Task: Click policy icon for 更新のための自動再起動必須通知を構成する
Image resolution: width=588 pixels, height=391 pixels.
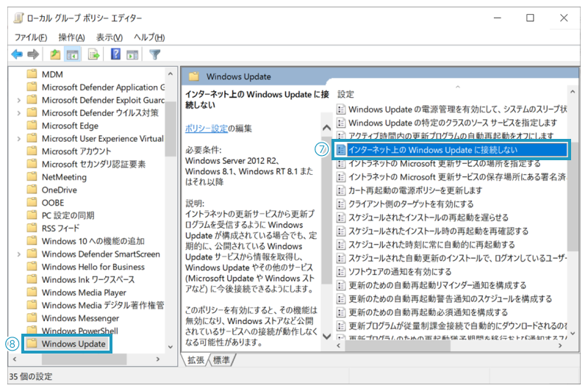Action: pos(341,312)
